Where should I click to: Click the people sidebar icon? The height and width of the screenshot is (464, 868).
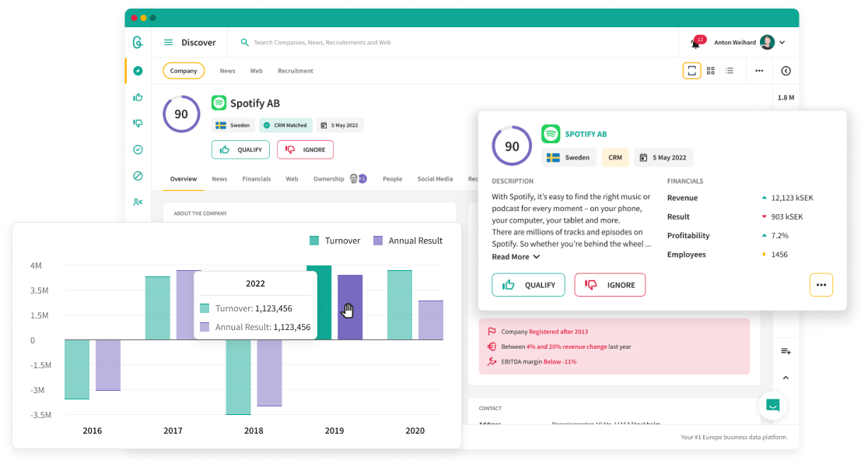pyautogui.click(x=138, y=202)
